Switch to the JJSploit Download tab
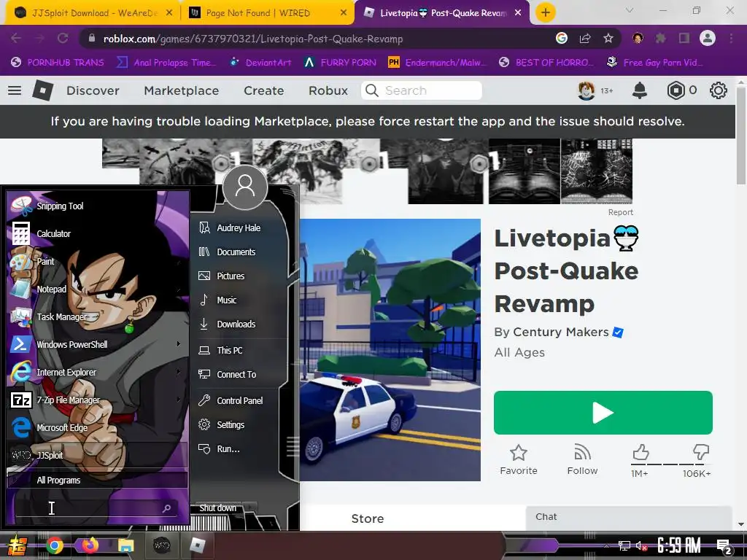Screen dimensions: 747x560 tap(93, 13)
